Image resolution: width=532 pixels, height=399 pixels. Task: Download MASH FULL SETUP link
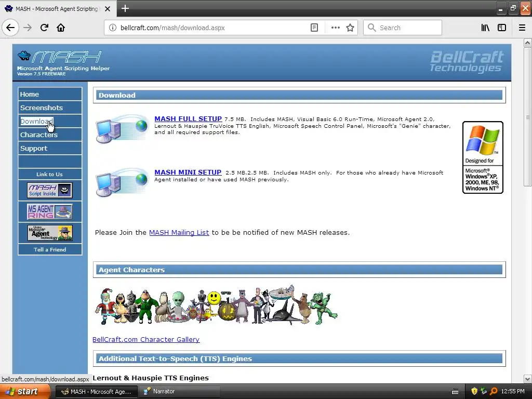pyautogui.click(x=188, y=119)
